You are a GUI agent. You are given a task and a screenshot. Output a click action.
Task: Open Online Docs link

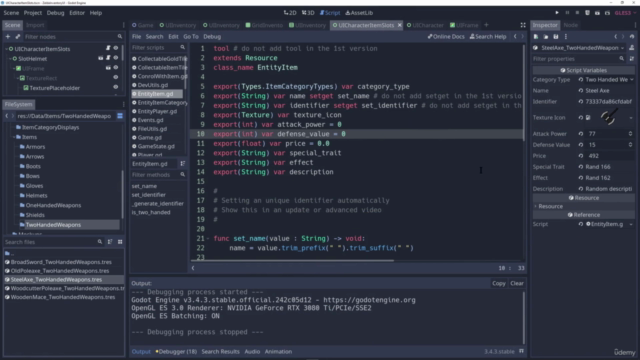point(446,36)
